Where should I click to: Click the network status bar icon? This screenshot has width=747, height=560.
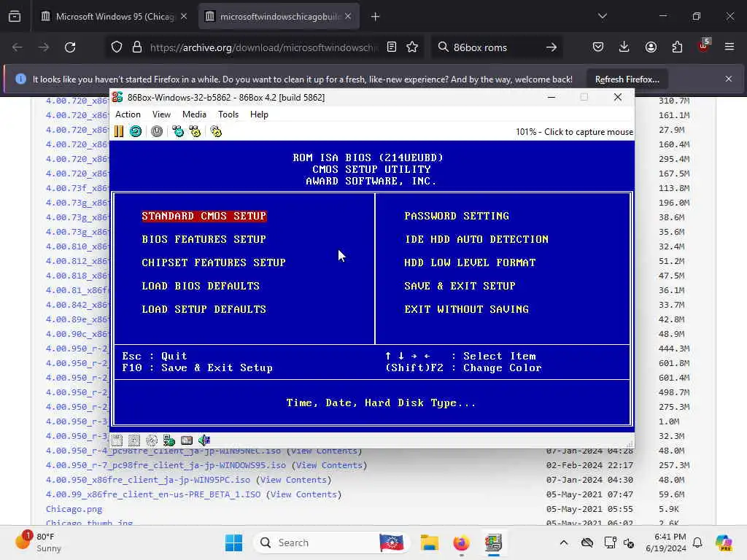(x=169, y=440)
